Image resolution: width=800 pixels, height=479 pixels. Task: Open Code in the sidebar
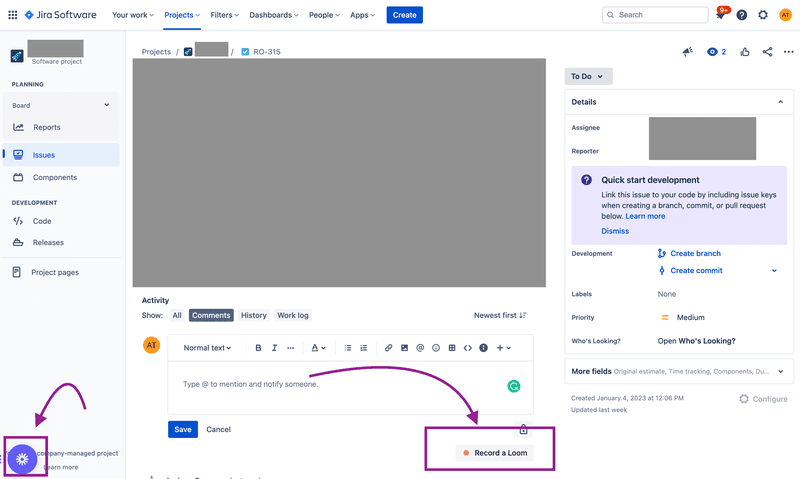click(x=61, y=221)
